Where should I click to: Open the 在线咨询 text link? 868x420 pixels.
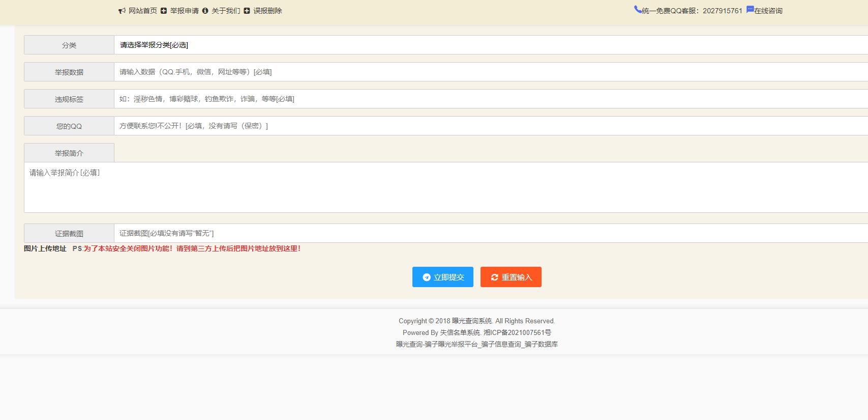click(x=768, y=11)
